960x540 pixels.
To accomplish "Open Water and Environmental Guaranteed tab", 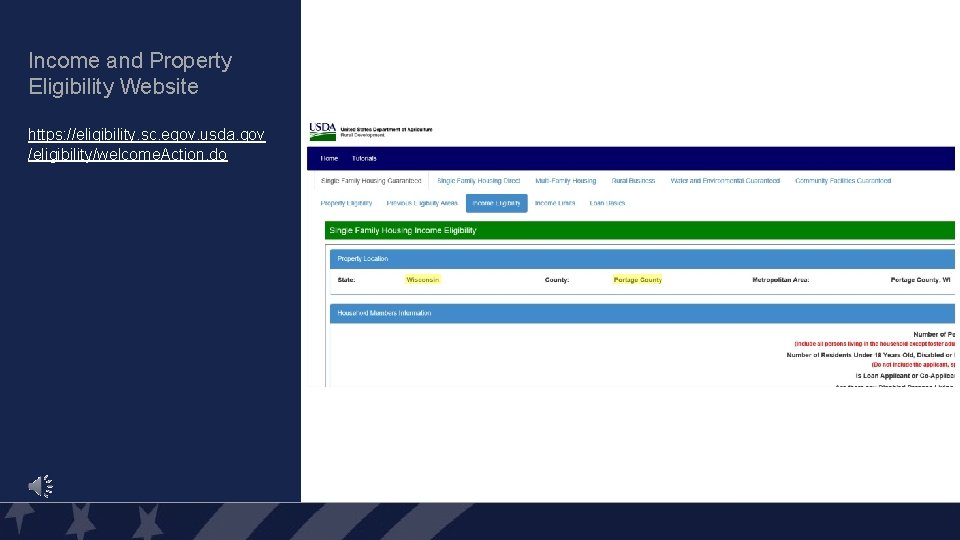I will (x=725, y=181).
